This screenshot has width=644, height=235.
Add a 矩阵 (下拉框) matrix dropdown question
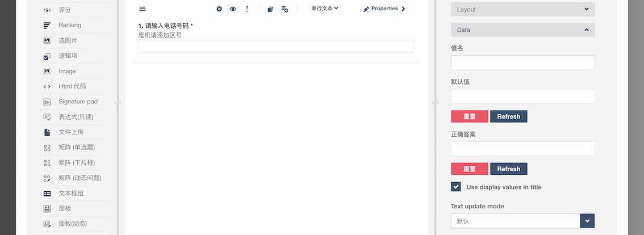click(75, 163)
